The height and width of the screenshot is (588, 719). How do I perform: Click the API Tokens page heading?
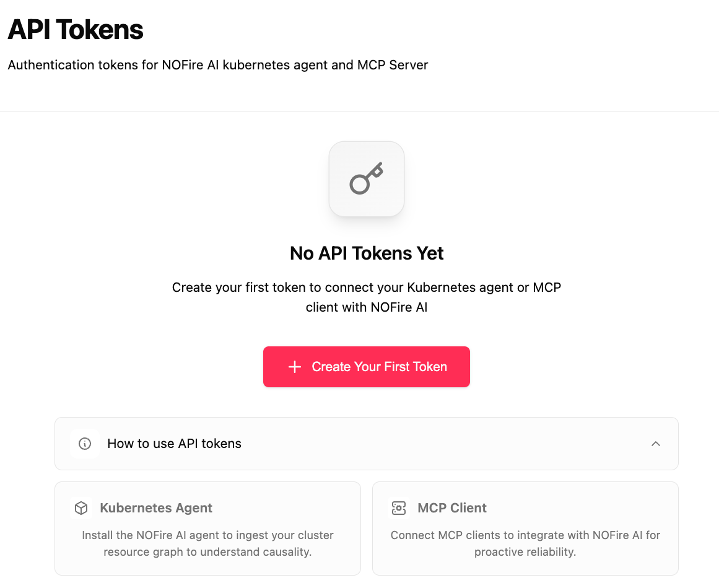75,29
